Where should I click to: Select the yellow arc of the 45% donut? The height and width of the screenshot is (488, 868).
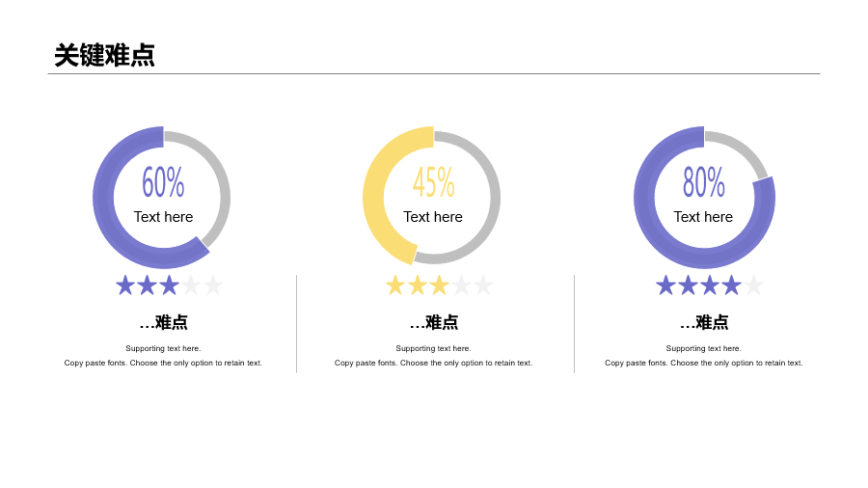(375, 203)
